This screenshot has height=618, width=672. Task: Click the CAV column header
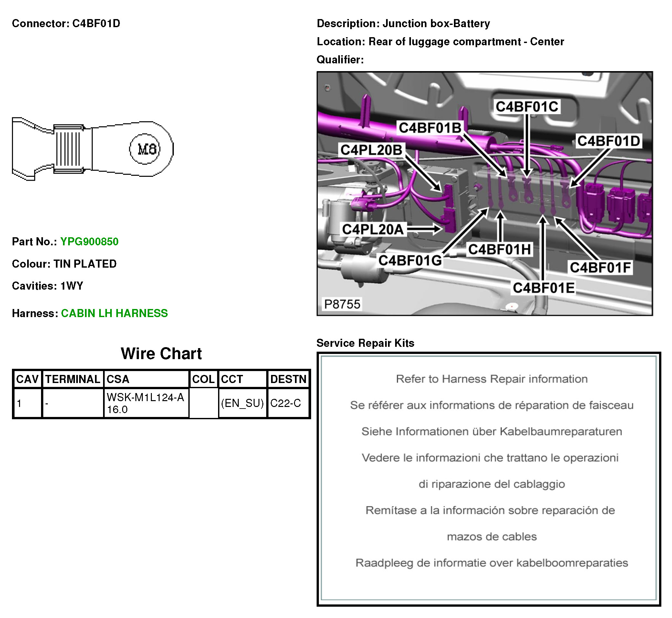[27, 379]
